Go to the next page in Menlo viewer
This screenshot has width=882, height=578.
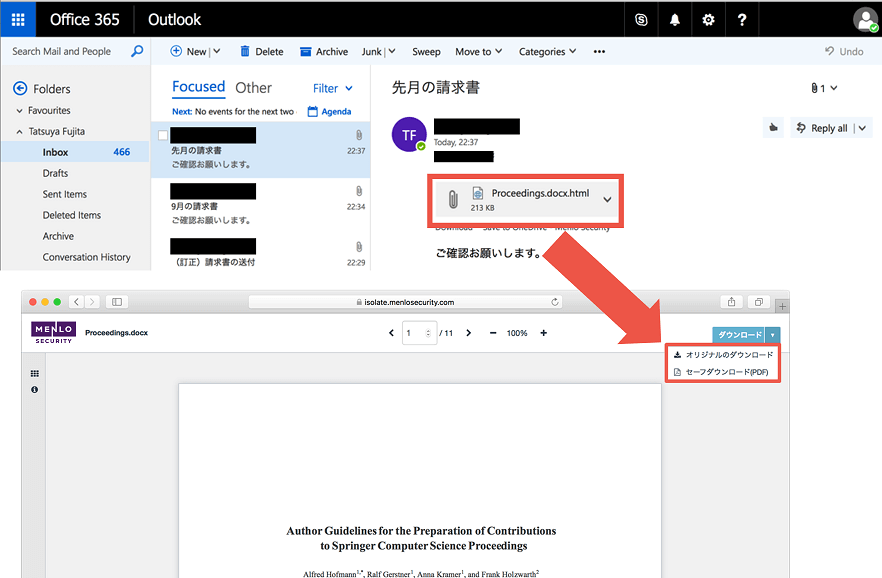click(469, 333)
